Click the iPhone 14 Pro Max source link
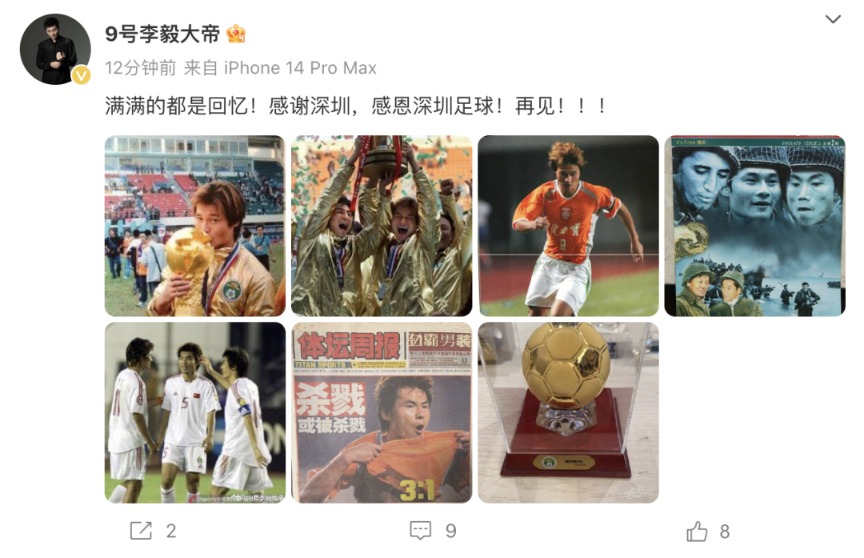The height and width of the screenshot is (558, 864). coord(300,68)
